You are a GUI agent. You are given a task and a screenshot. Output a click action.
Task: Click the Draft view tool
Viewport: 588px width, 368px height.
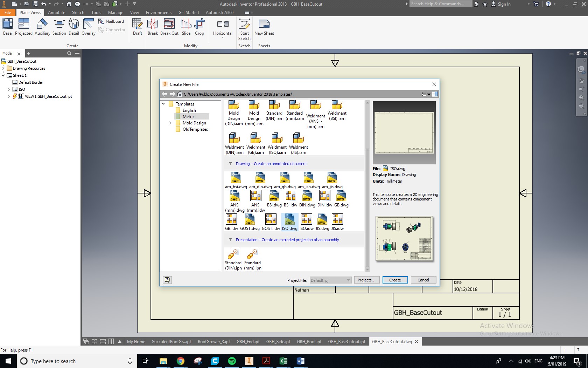(138, 27)
